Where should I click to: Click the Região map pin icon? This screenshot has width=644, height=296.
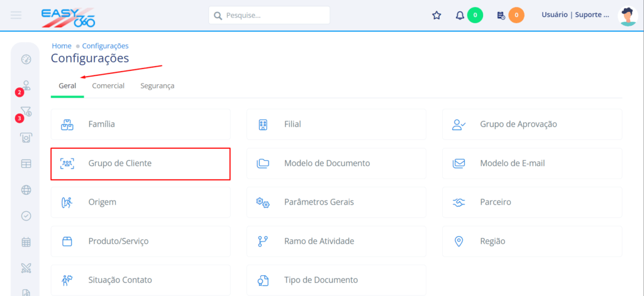tap(458, 241)
